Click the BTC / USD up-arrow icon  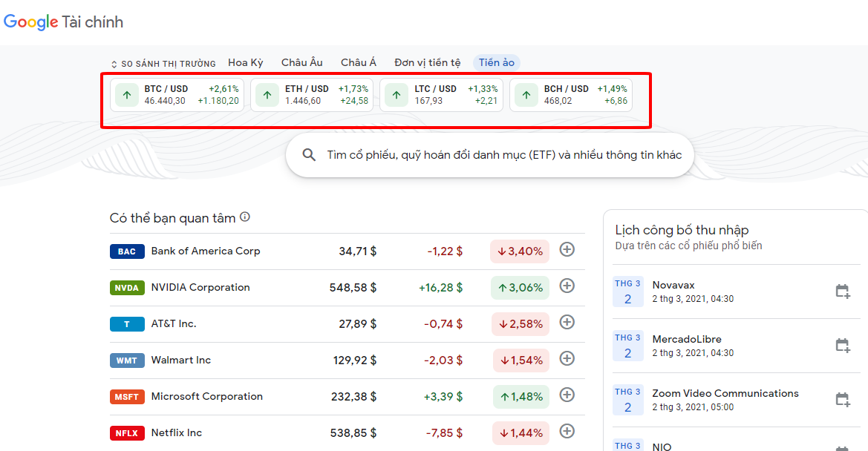coord(127,95)
